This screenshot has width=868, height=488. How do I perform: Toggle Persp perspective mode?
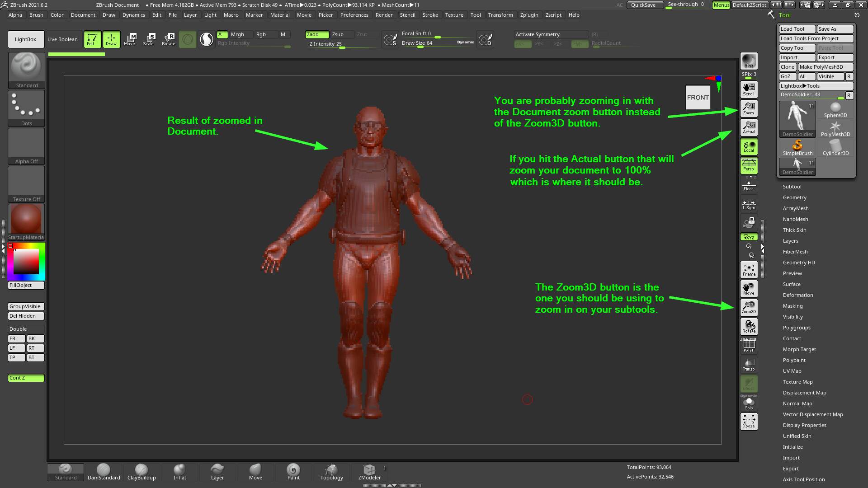[749, 165]
